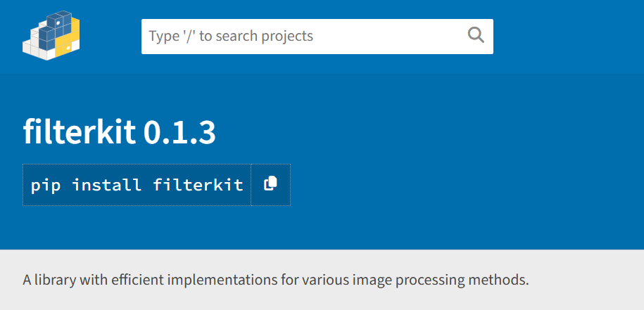644x310 pixels.
Task: Click 'Type / to search projects' placeholder
Action: click(231, 37)
